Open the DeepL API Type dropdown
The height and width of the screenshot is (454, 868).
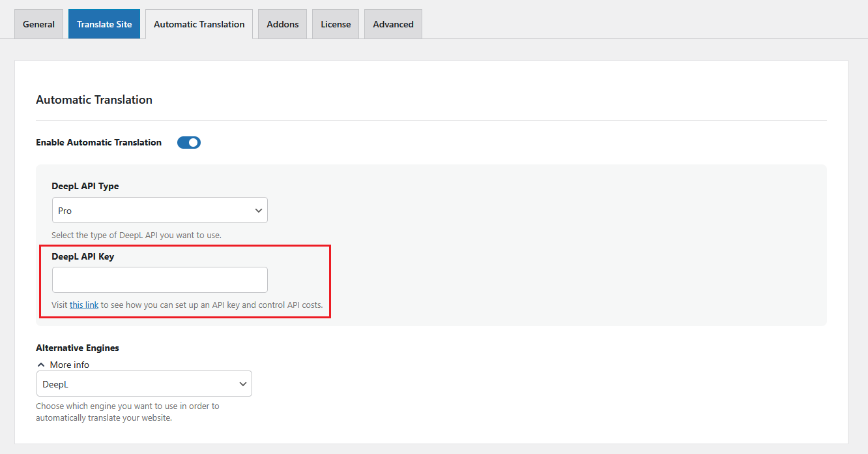coord(160,210)
